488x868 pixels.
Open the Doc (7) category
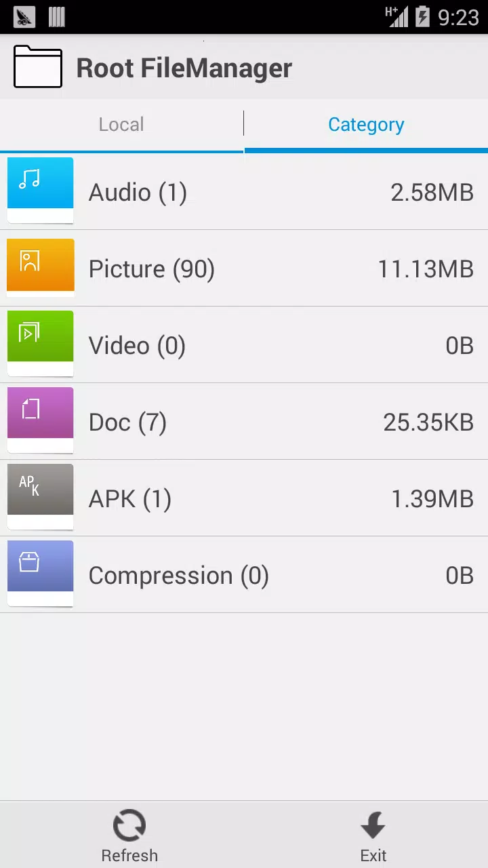244,422
